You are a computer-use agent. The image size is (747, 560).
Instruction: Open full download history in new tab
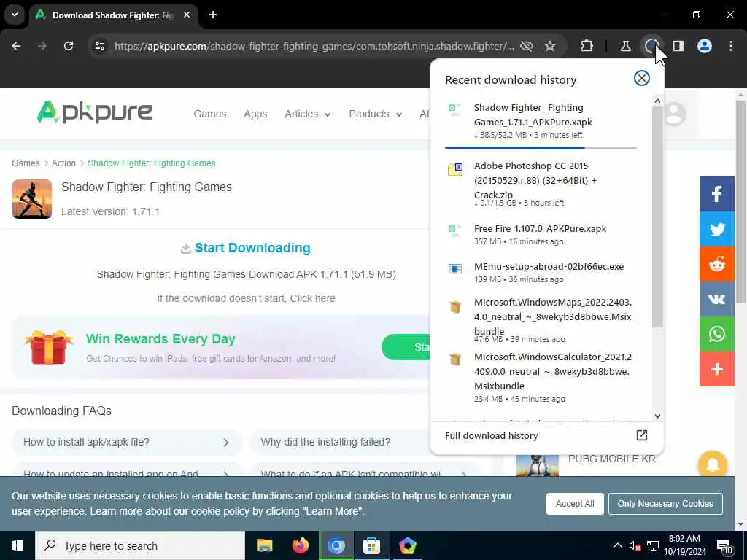(642, 435)
